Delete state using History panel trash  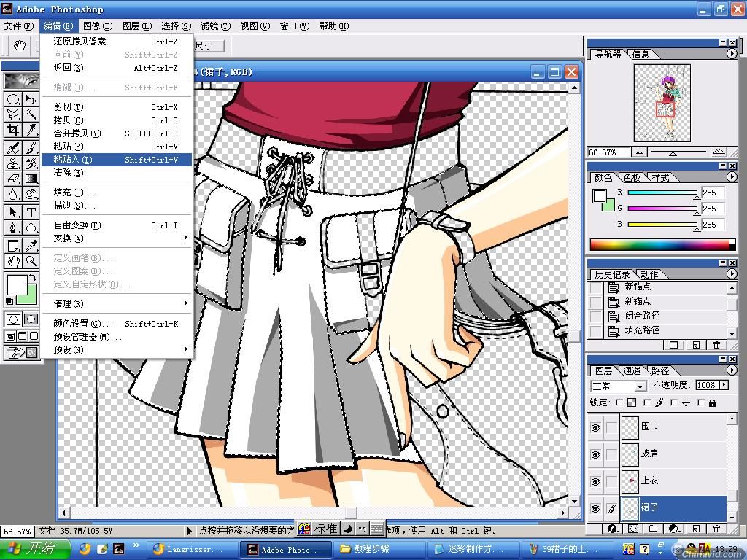point(716,345)
